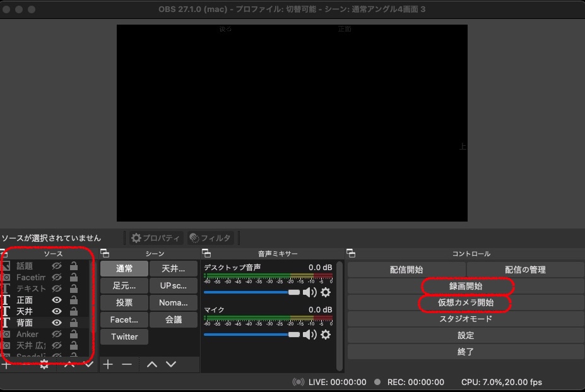Open source properties gear in ソース toolbar
This screenshot has height=392, width=585.
click(44, 364)
